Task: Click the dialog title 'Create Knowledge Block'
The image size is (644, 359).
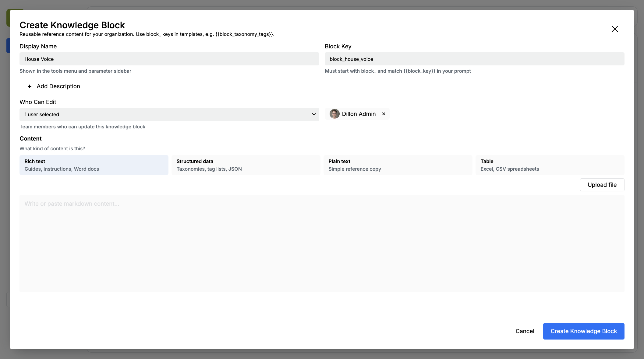Action: click(x=72, y=25)
